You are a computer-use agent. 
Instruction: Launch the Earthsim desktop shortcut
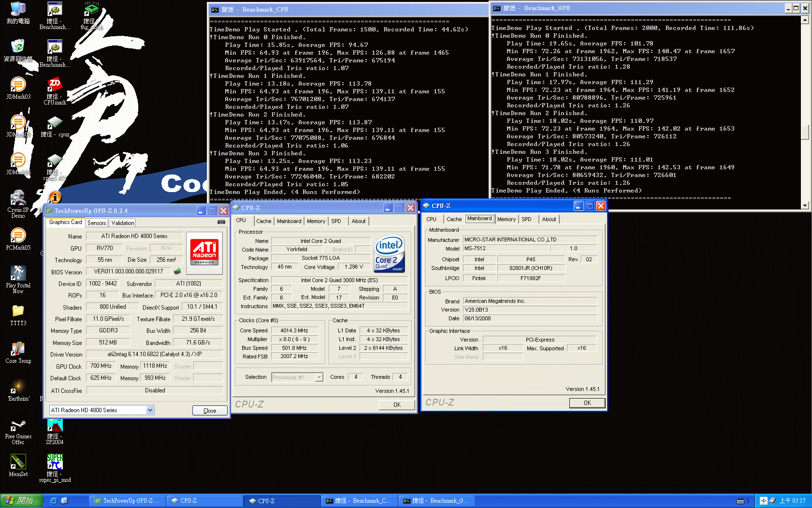click(x=18, y=390)
